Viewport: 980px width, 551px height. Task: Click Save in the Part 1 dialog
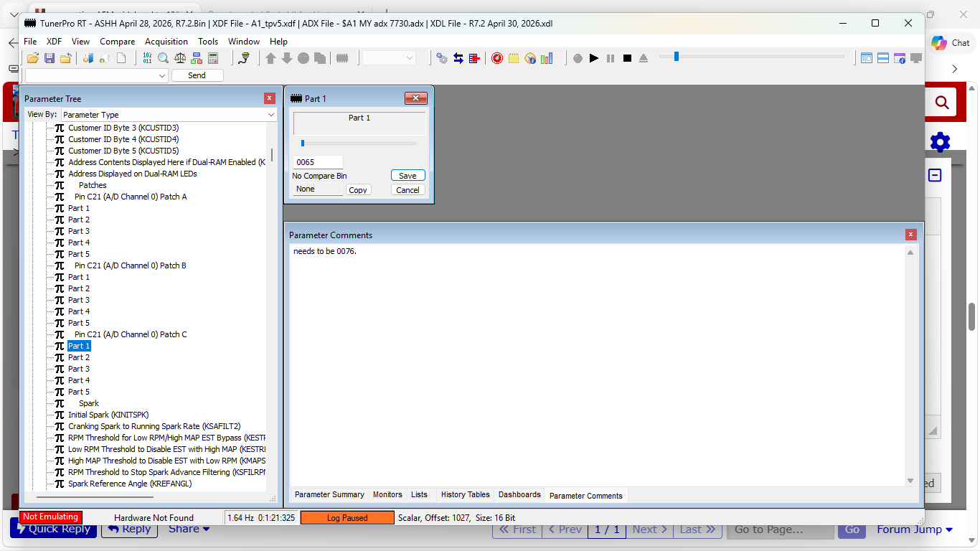[407, 176]
